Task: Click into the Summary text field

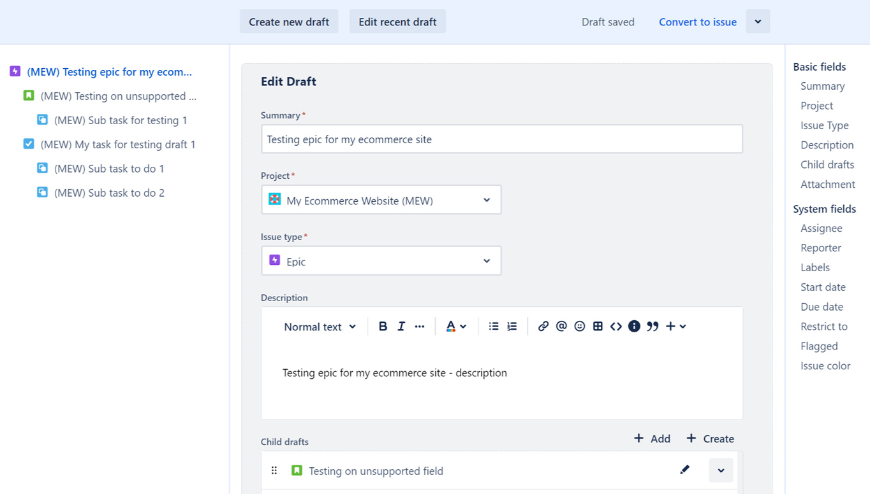Action: tap(501, 139)
